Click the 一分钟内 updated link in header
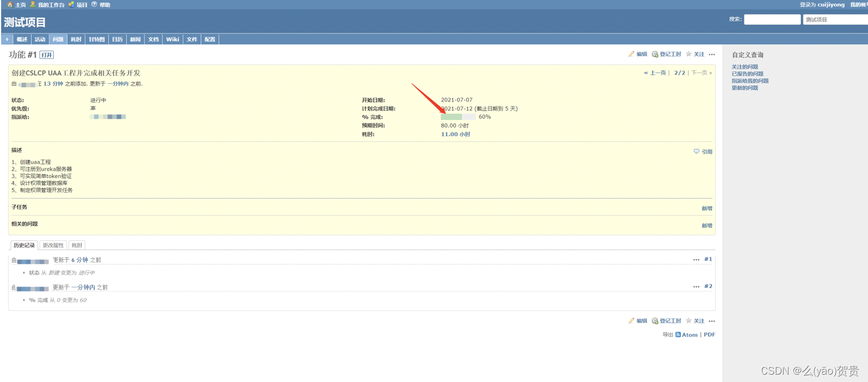868x382 pixels. [x=118, y=84]
